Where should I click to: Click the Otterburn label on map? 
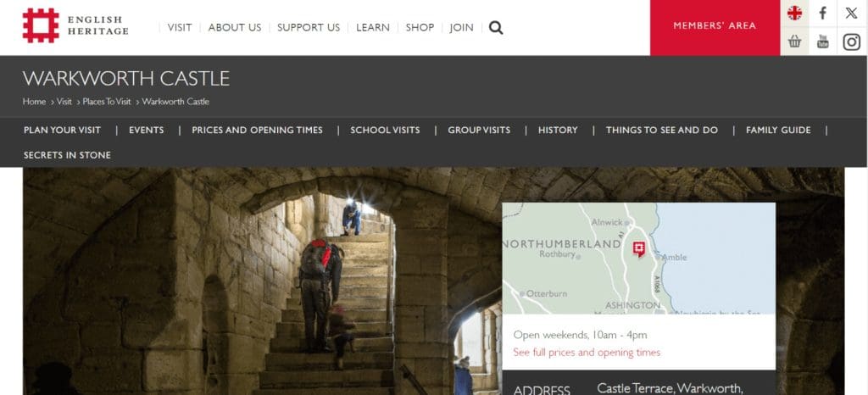point(547,294)
